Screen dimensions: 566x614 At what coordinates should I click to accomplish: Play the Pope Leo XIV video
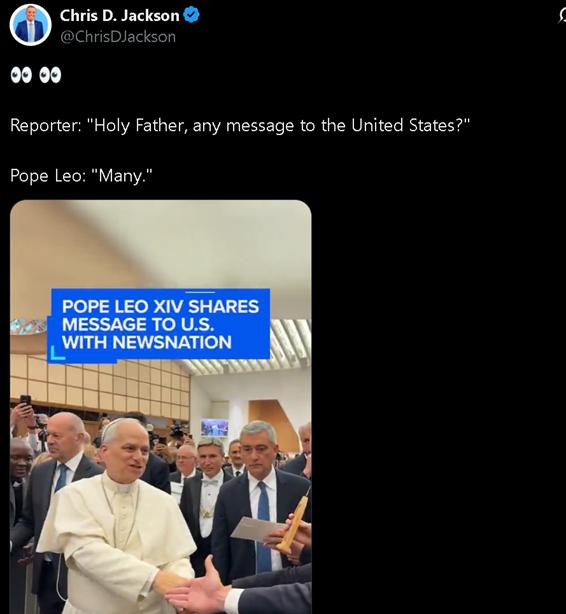coord(161,407)
